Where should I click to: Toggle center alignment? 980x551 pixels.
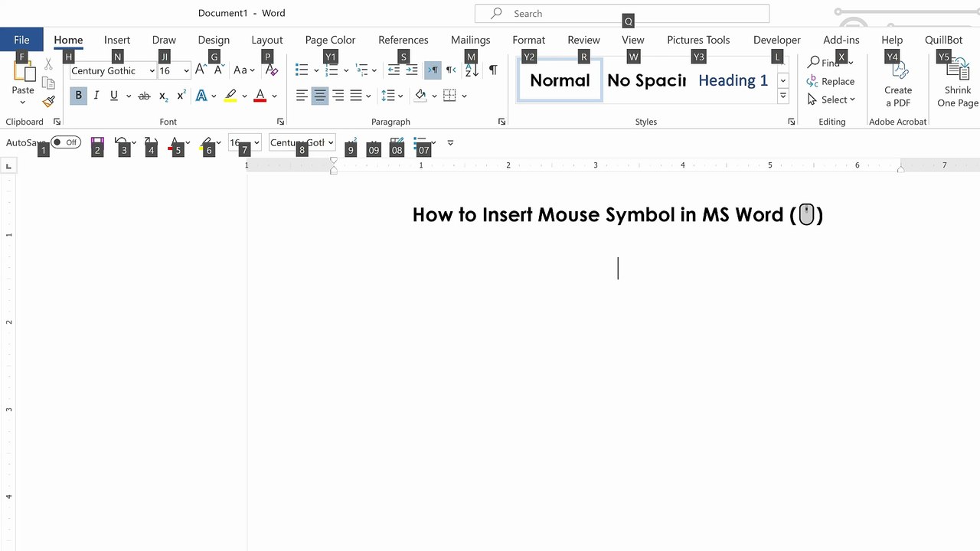320,96
